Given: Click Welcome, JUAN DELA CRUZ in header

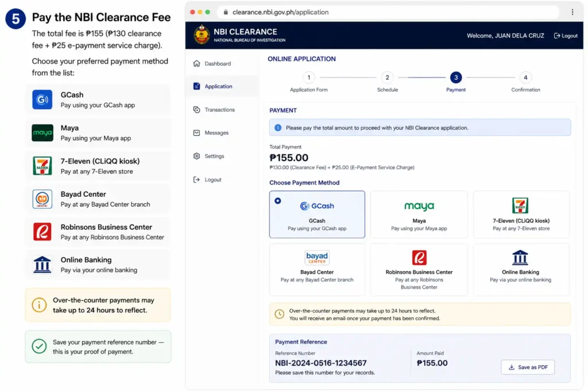Looking at the screenshot, I should pyautogui.click(x=505, y=36).
